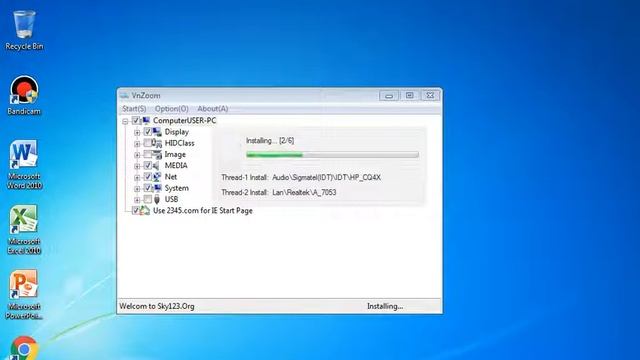Expand the Image tree node
This screenshot has height=360, width=640.
click(x=137, y=155)
